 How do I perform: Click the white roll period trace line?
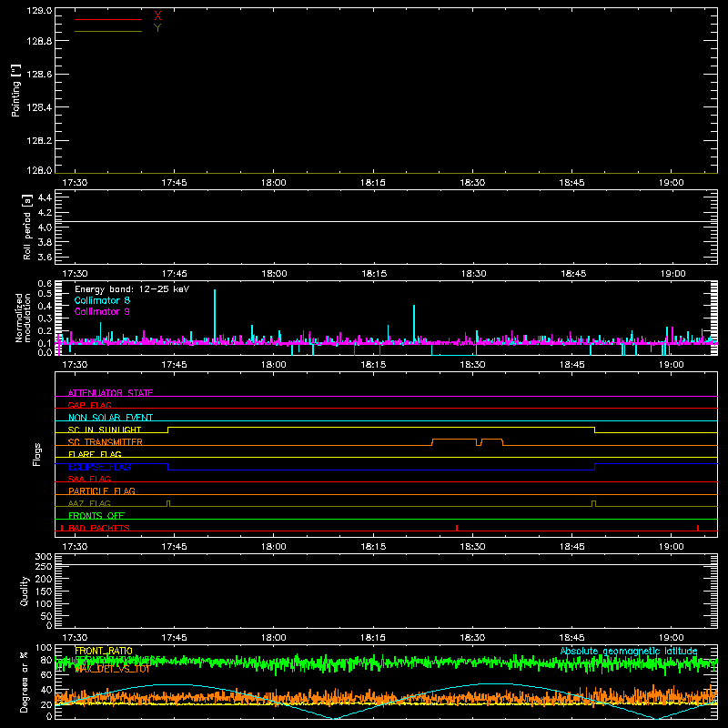coord(386,221)
